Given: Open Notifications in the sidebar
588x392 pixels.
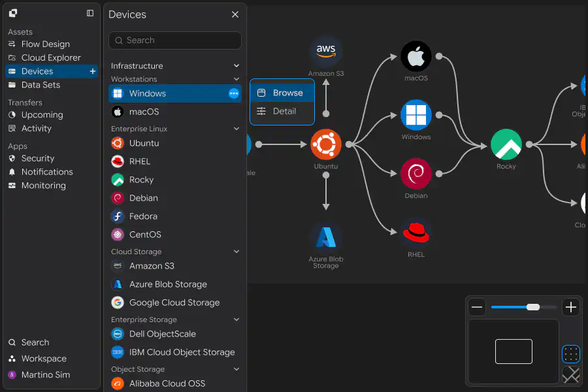Looking at the screenshot, I should [x=52, y=172].
